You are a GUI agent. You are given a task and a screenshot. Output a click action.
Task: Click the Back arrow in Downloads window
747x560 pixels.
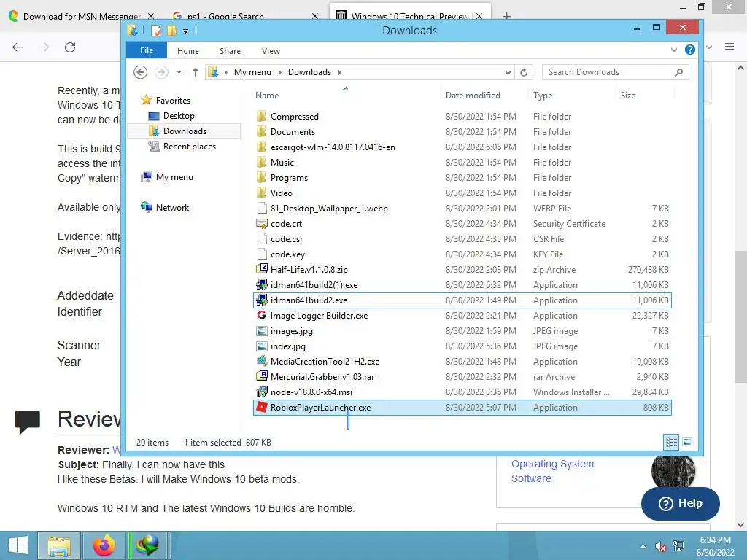click(x=140, y=72)
